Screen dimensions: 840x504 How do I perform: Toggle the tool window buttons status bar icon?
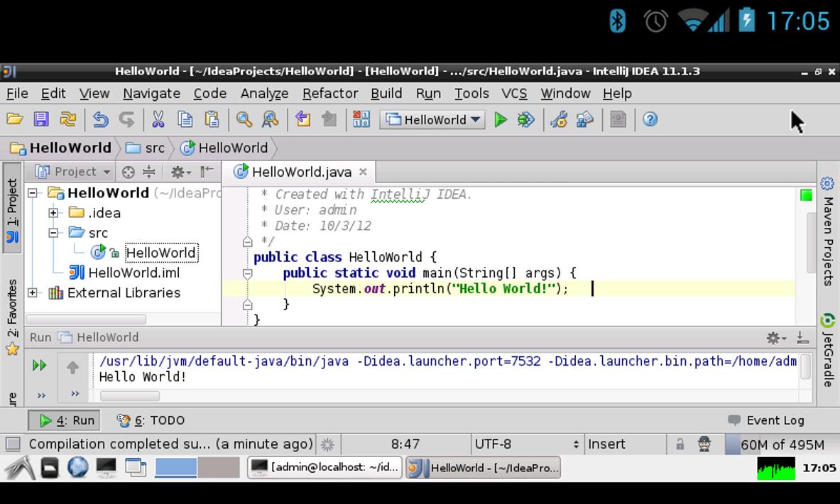pos(13,444)
